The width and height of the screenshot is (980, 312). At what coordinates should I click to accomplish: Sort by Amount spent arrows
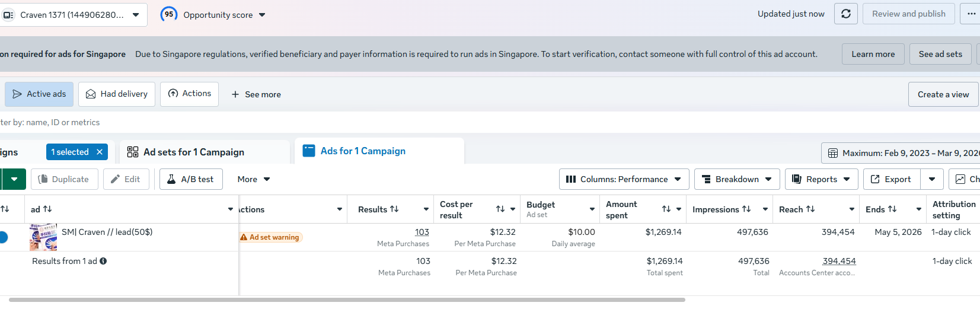[x=666, y=209]
